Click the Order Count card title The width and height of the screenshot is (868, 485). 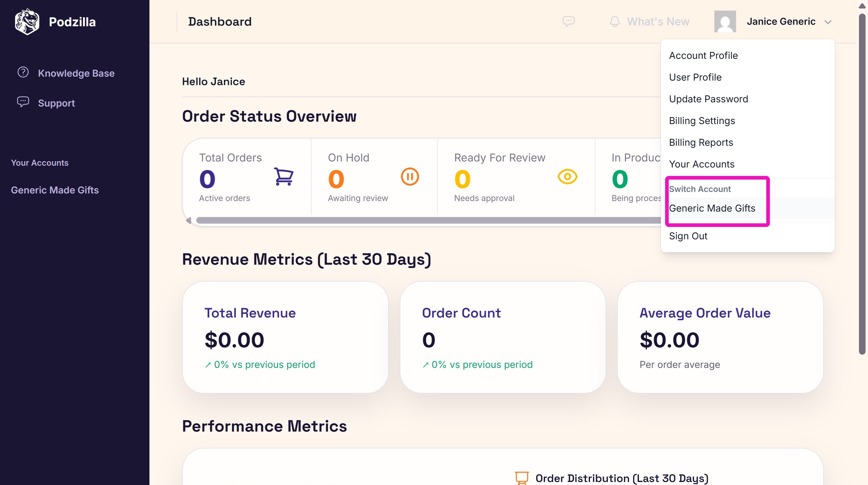(461, 313)
